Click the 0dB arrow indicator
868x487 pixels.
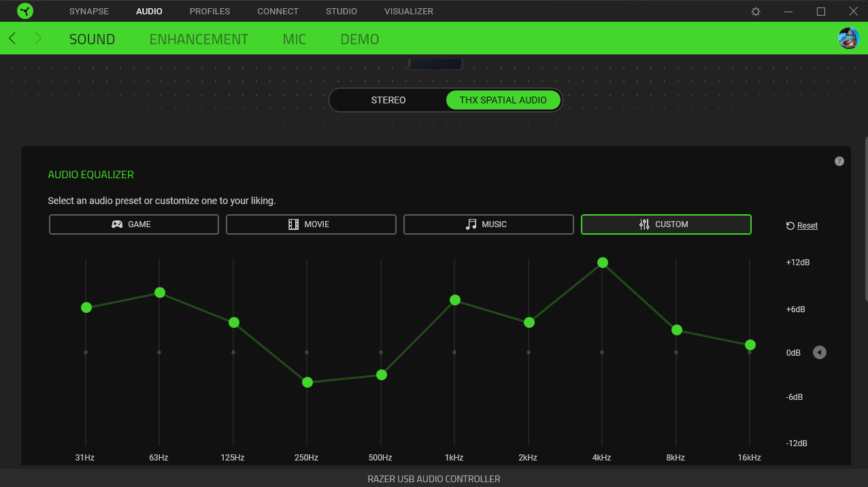(820, 352)
